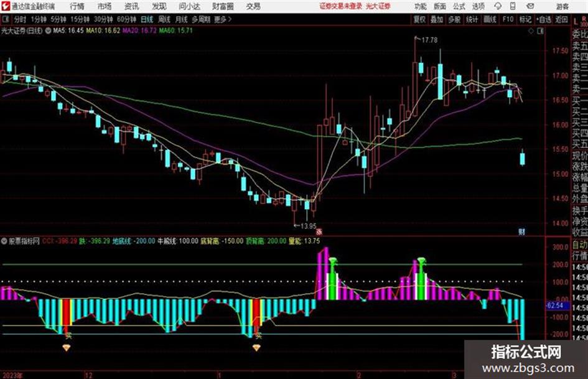Click the 叠加 overlay toolbar button
Screen dimensions: 588x379
point(437,19)
